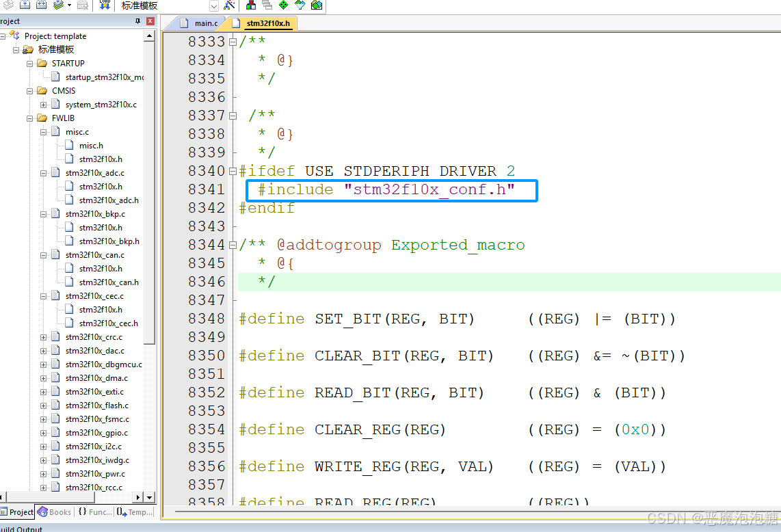Expand the stm32f10x_rcc.c node
Screen dimensions: 781x532
click(x=43, y=488)
